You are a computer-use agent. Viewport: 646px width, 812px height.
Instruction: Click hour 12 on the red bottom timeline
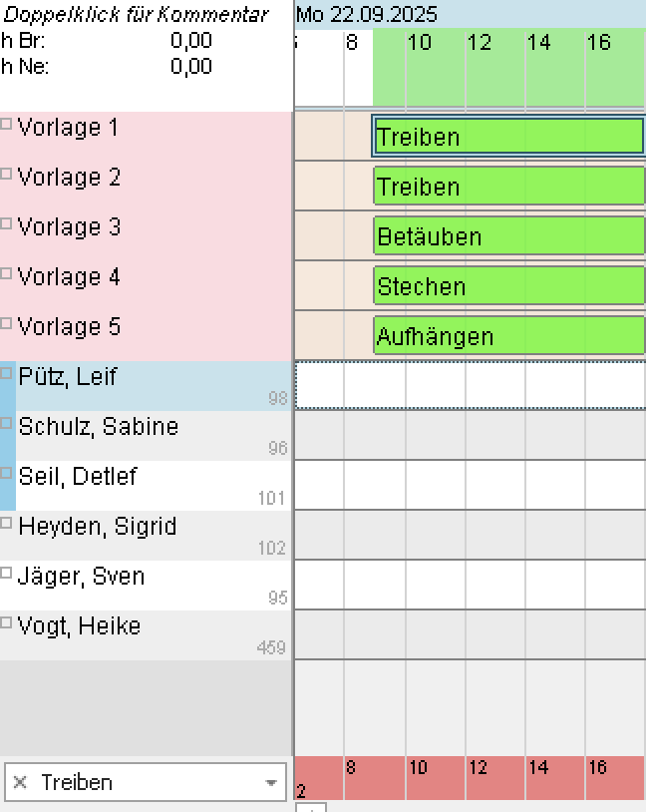click(x=480, y=768)
